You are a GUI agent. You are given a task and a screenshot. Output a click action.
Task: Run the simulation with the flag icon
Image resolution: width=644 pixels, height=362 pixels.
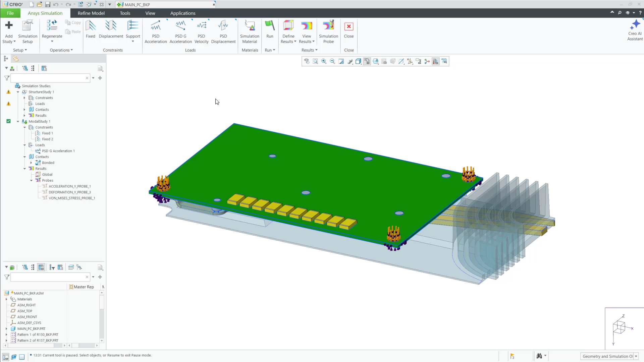pos(270,26)
